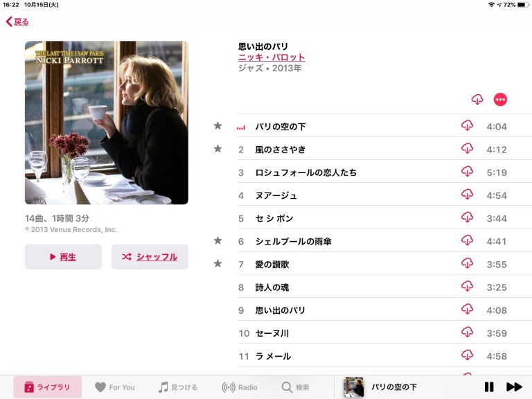Download track ラ メール

(467, 355)
